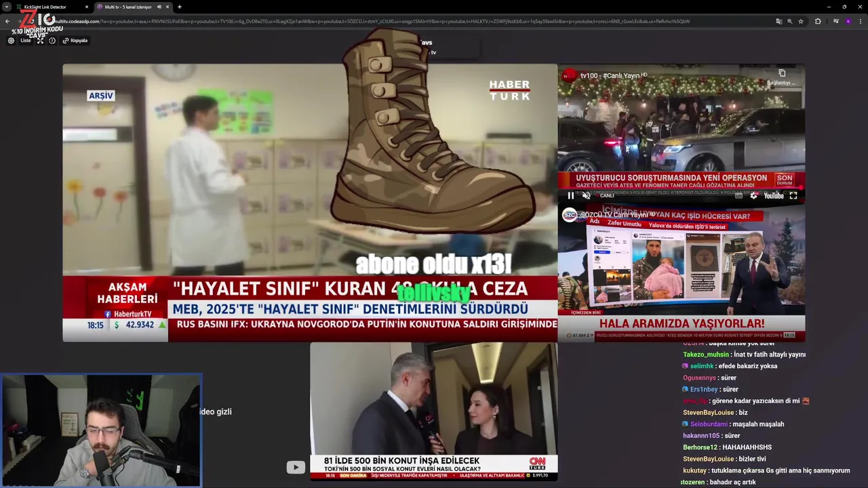Viewport: 868px width, 488px height.
Task: Open tv100 stream on YouTube logo
Action: click(774, 195)
